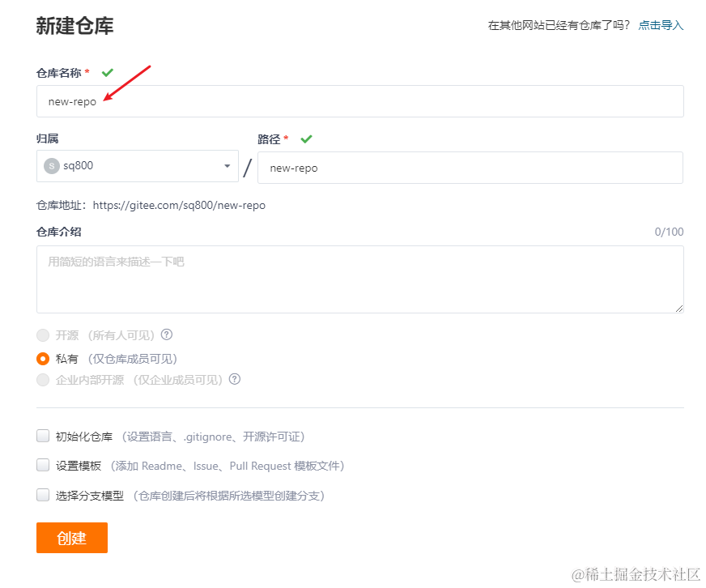
Task: Select the 企业内部开源 radio button
Action: pyautogui.click(x=43, y=380)
